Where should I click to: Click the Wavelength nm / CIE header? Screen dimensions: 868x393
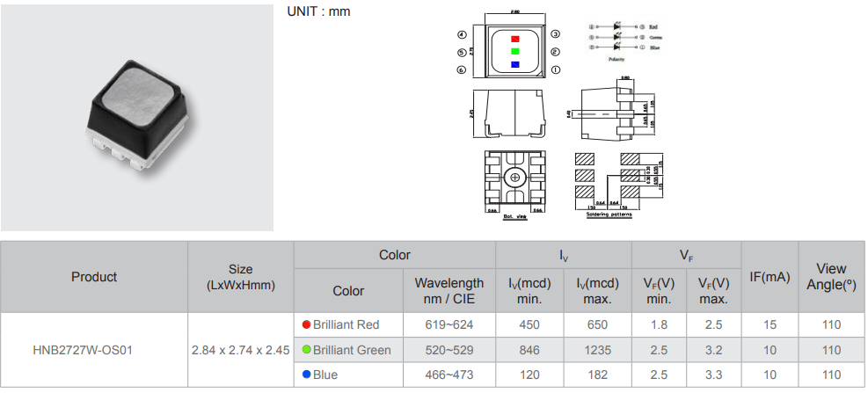[449, 290]
